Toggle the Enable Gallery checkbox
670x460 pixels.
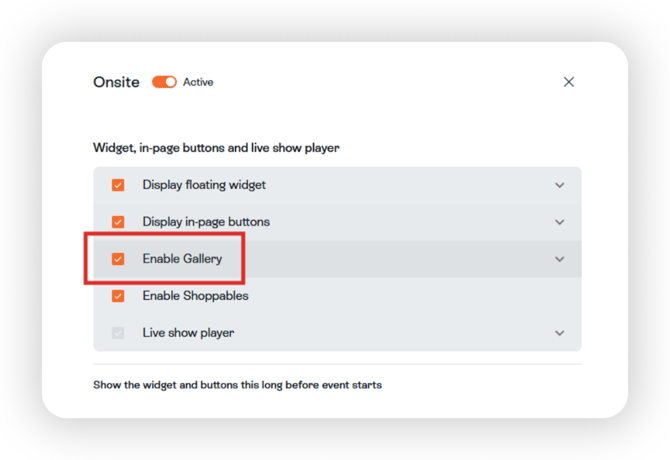(x=118, y=259)
